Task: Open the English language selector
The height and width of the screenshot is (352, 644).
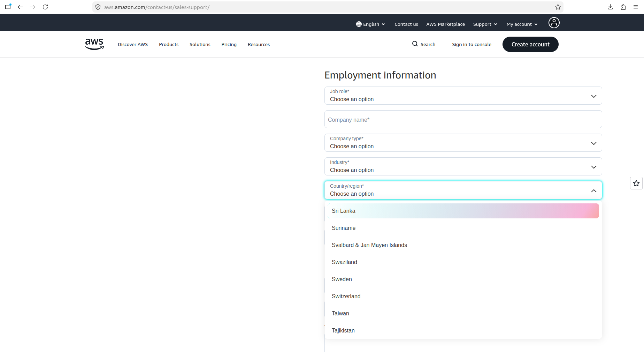Action: pyautogui.click(x=370, y=24)
